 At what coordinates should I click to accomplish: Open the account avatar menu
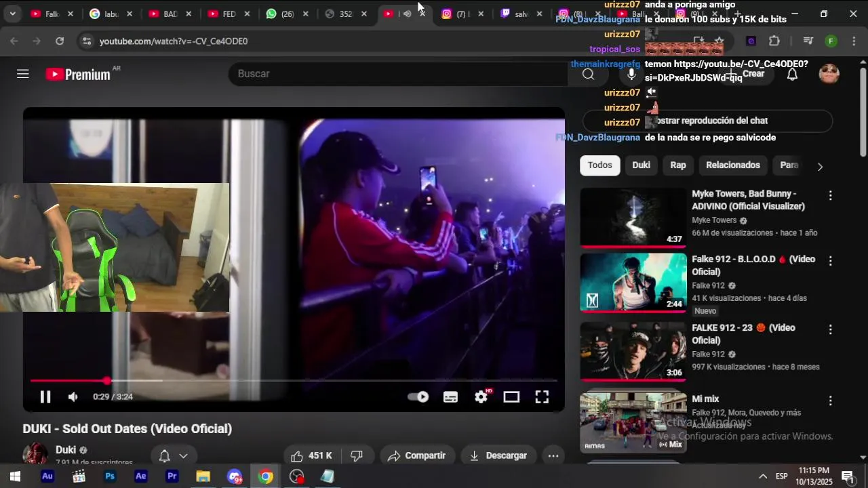(x=829, y=74)
